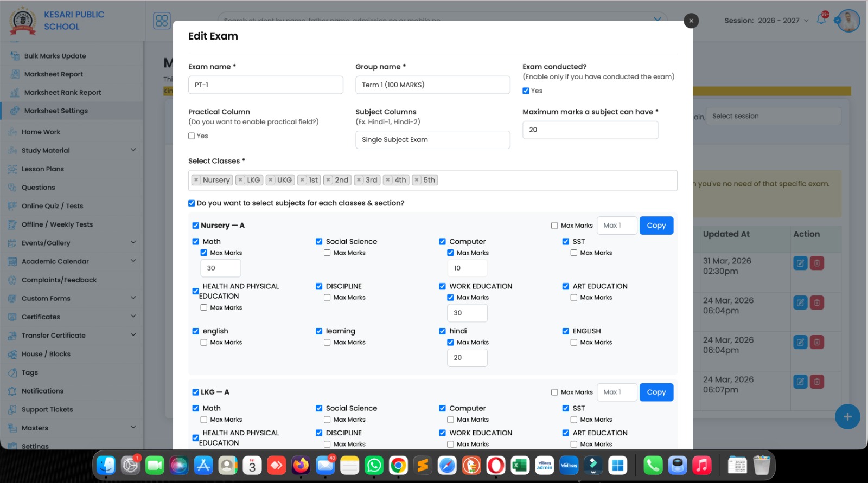Open the Subject Columns dropdown

432,140
